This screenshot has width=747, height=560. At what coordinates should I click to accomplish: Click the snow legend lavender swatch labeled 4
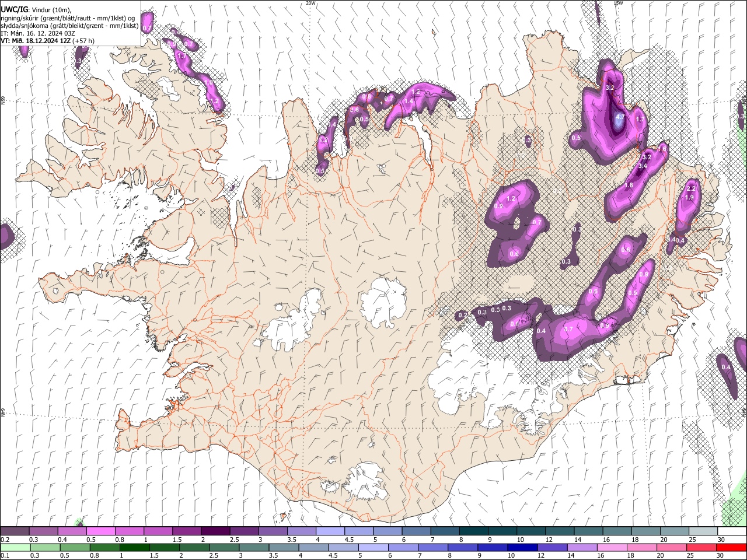[329, 531]
